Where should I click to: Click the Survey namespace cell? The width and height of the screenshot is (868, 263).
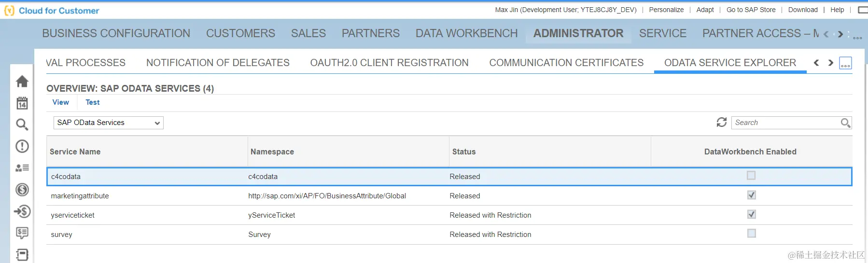[259, 235]
